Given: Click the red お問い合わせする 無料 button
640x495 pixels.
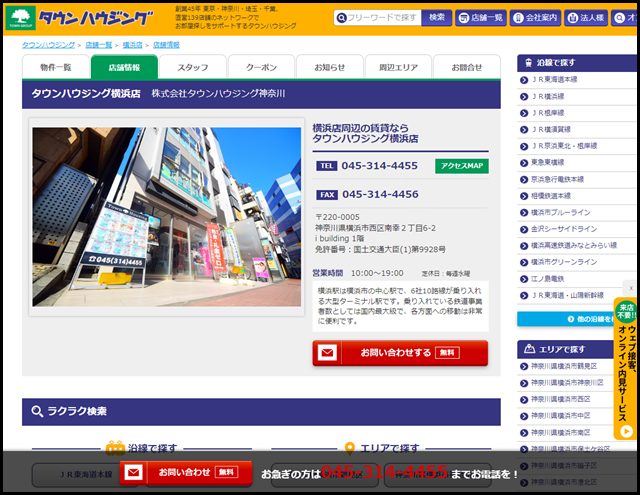Looking at the screenshot, I should coord(400,353).
